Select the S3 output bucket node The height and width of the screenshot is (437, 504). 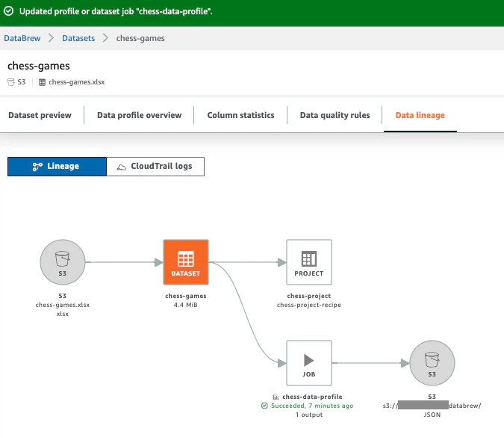[x=432, y=363]
